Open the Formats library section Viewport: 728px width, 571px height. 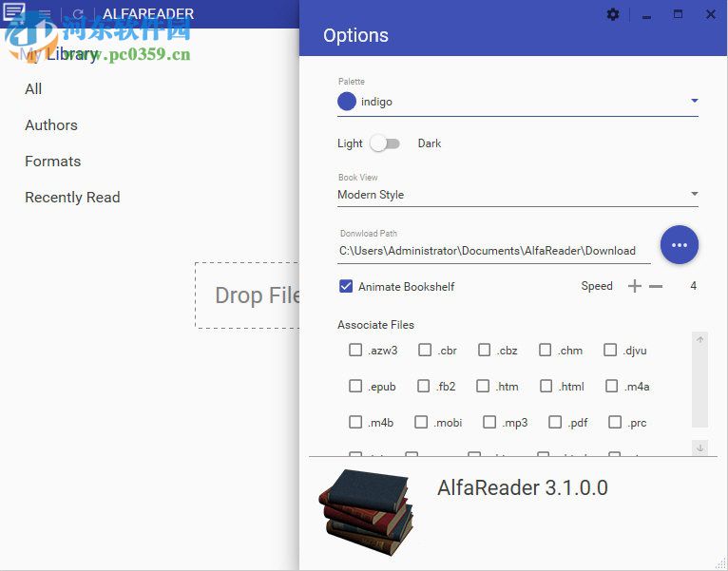tap(53, 162)
